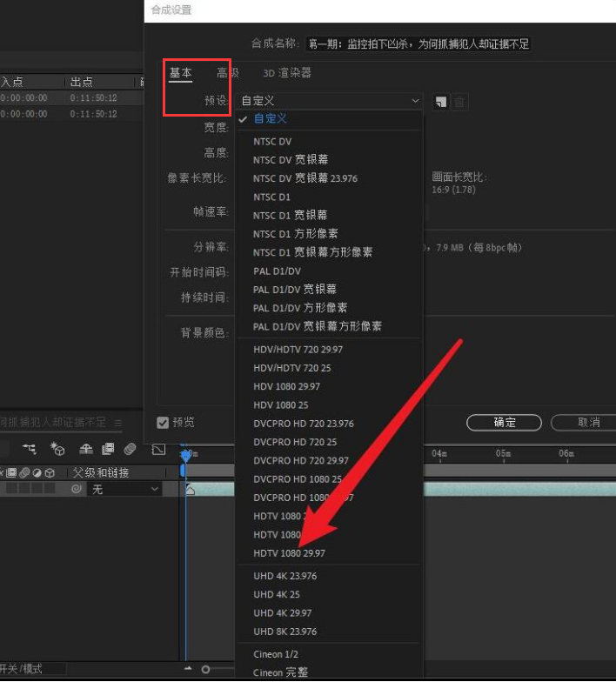Toggle the Draft 3D icon in timeline
The image size is (616, 682).
point(57,449)
